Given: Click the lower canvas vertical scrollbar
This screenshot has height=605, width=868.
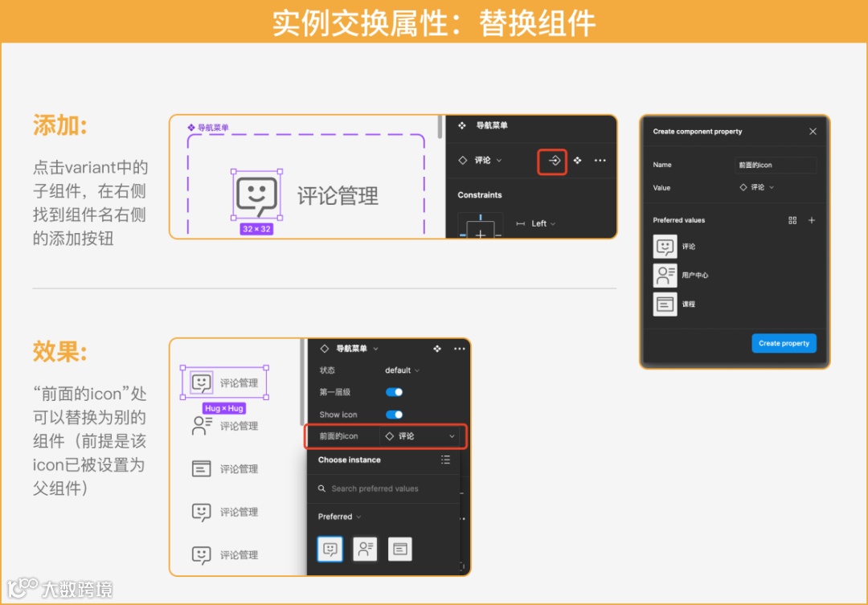Looking at the screenshot, I should click(302, 382).
